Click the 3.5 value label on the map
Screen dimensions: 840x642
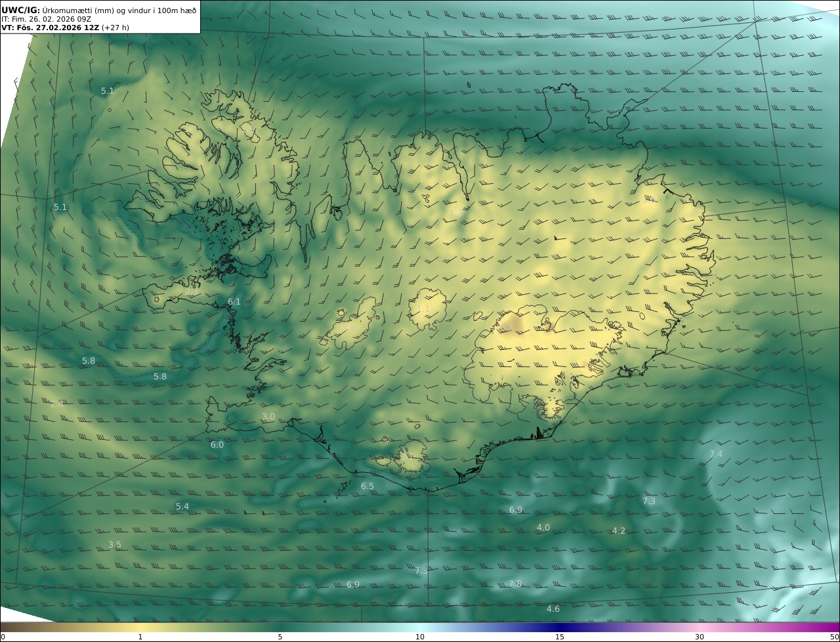click(115, 545)
